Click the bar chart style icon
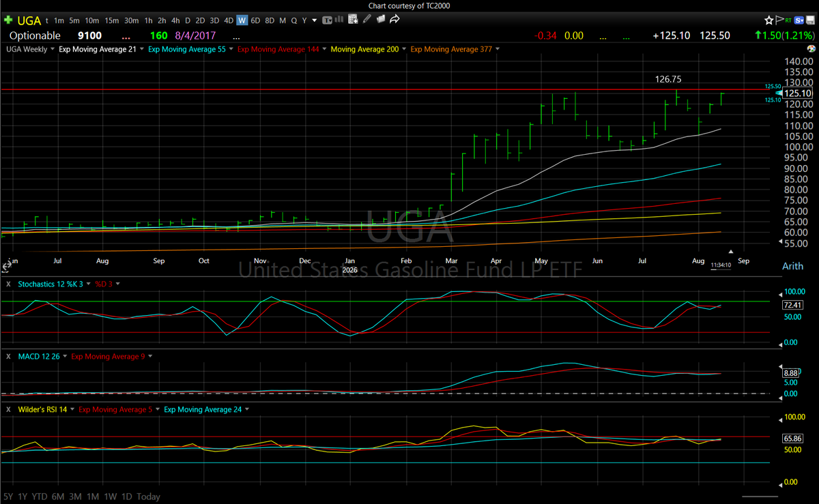Viewport: 819px width, 504px height. [x=339, y=20]
